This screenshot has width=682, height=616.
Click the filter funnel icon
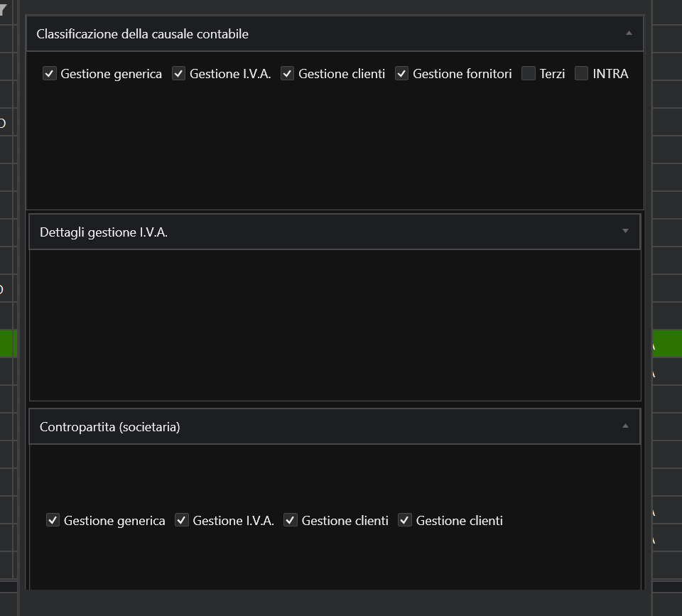(x=4, y=10)
